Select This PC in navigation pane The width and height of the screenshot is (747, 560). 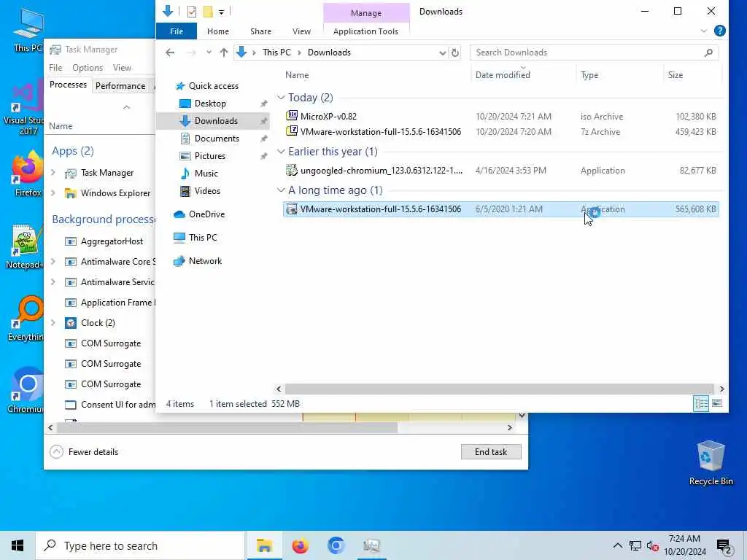203,237
